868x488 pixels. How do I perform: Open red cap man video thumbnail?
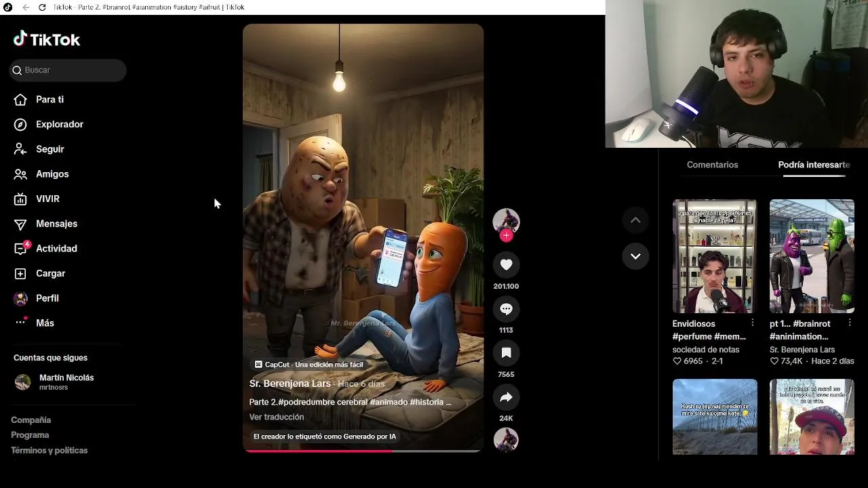(812, 417)
